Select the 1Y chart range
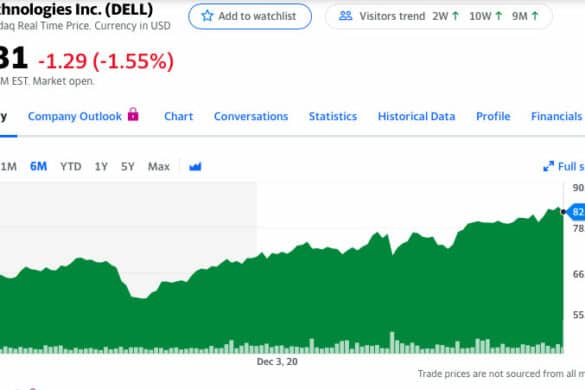The height and width of the screenshot is (390, 585). (101, 166)
